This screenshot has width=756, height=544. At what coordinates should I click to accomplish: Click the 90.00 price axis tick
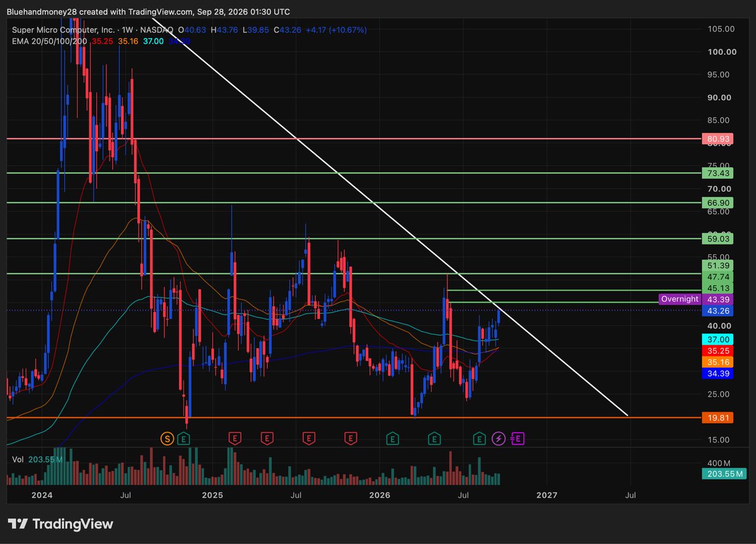pyautogui.click(x=719, y=97)
